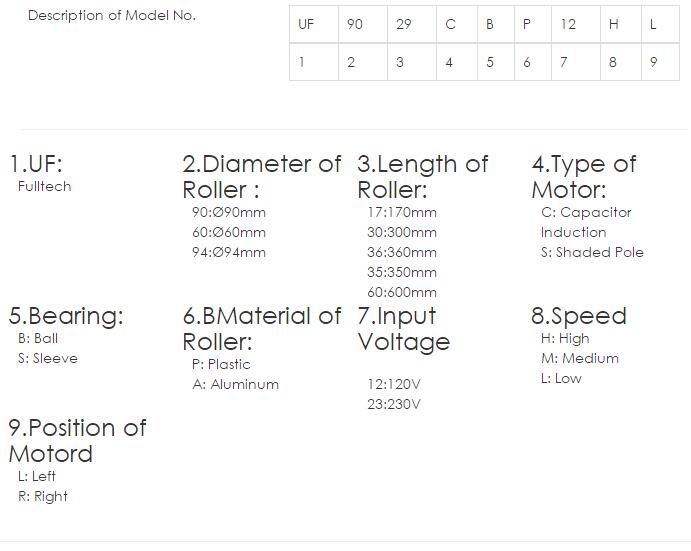Select the "A: Aluminum" material entry

click(236, 384)
